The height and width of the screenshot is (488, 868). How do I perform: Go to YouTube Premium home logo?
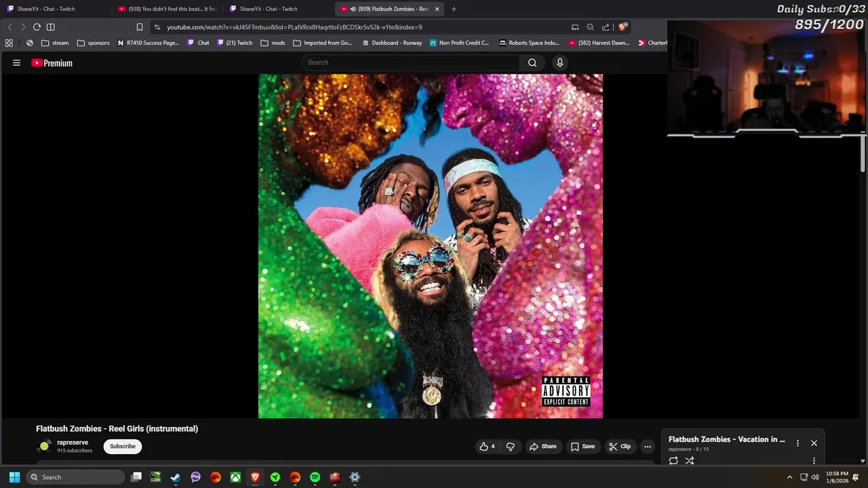pyautogui.click(x=52, y=63)
